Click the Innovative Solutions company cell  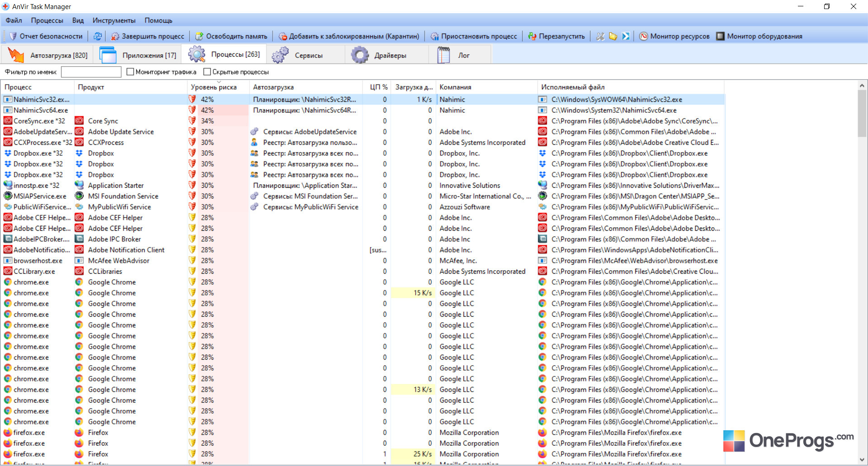click(x=470, y=185)
